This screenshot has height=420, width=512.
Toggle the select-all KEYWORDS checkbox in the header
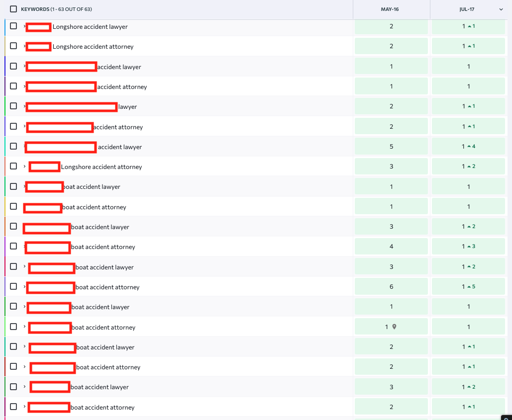[x=13, y=9]
